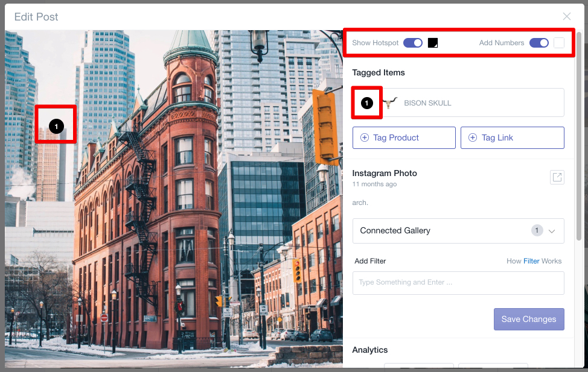Click the Tagged Items heading
Viewport: 588px width, 372px height.
click(379, 73)
